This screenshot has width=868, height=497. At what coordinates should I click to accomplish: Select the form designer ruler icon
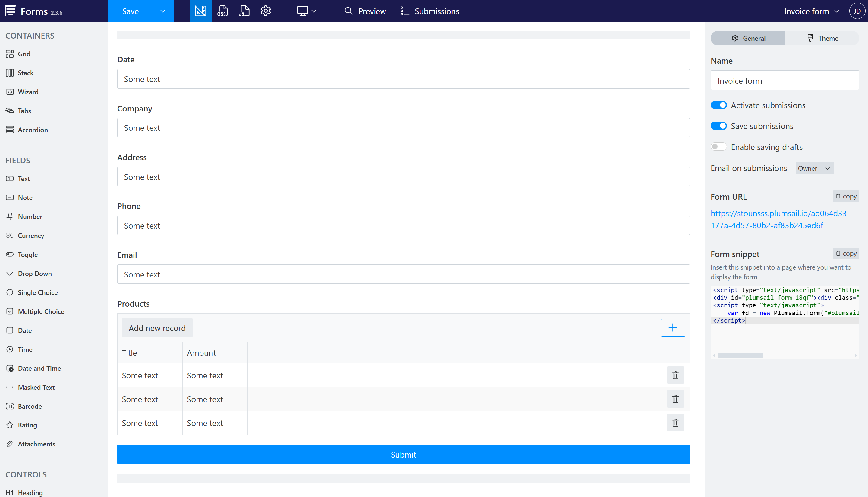pyautogui.click(x=200, y=11)
